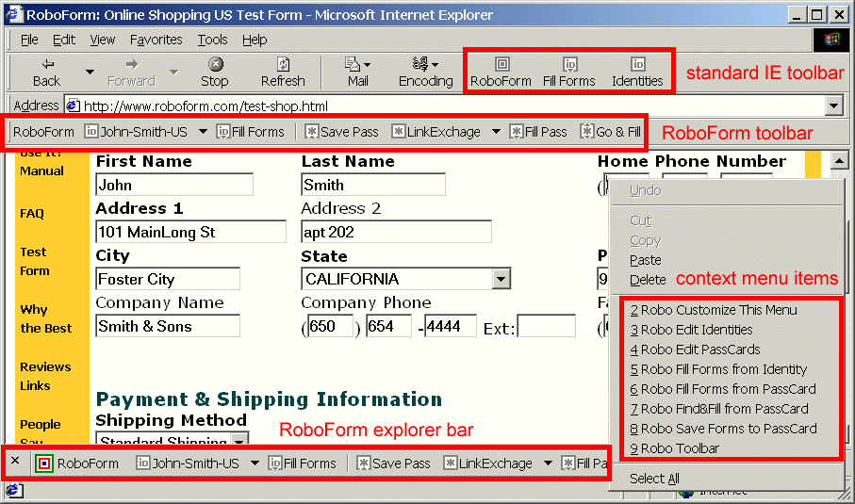
Task: Click Save Pass in RoboForm toolbar
Action: click(341, 132)
